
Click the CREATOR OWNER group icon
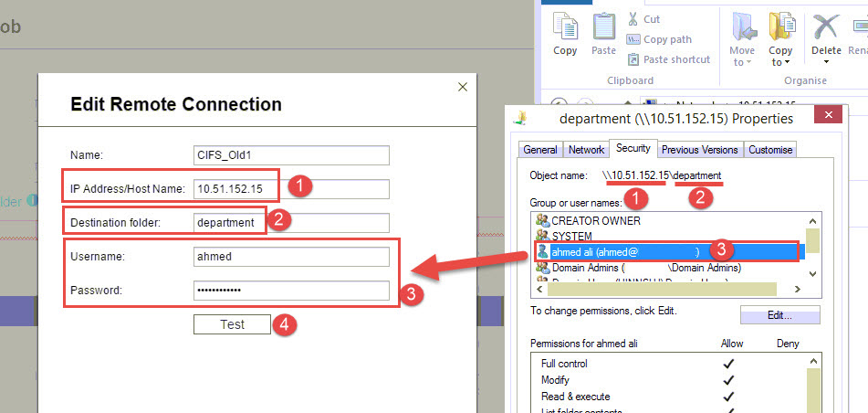pyautogui.click(x=542, y=220)
